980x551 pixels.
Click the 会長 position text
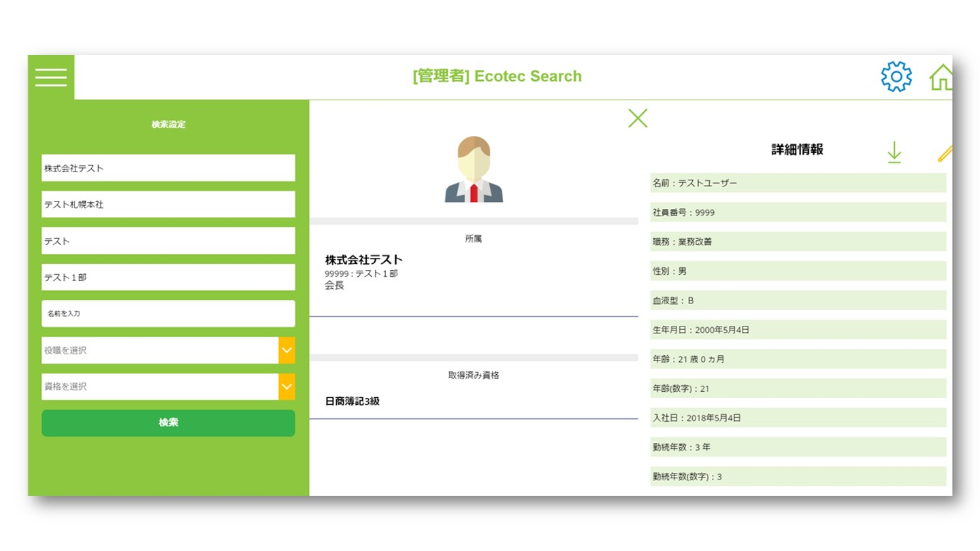(x=334, y=286)
